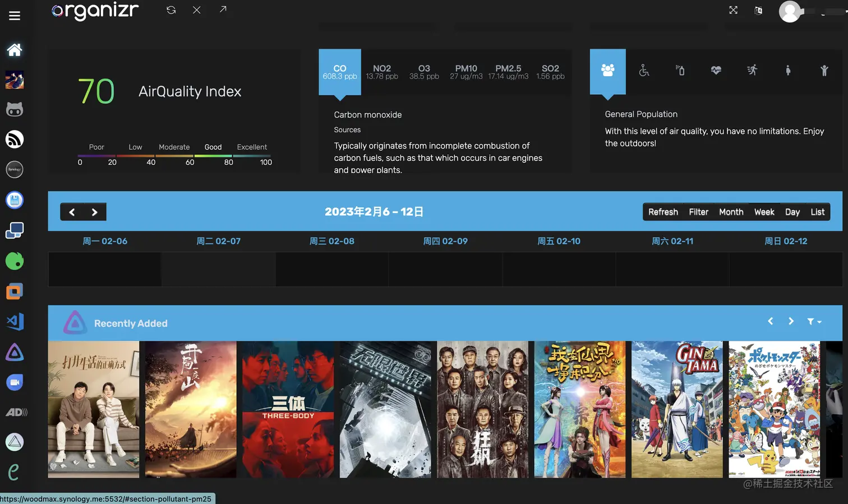The height and width of the screenshot is (504, 848).
Task: Click the 周日 02-12 day header
Action: coord(786,241)
